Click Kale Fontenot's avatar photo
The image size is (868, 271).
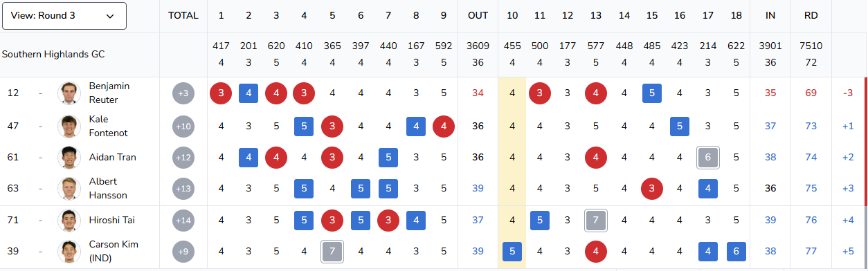point(70,127)
